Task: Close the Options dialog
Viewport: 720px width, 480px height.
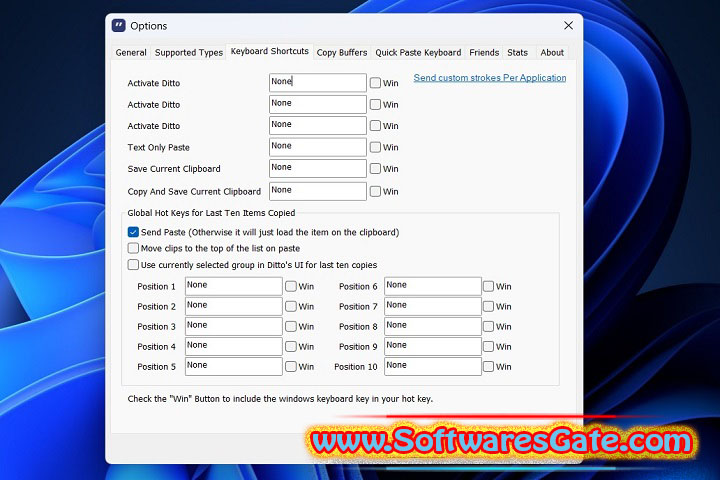Action: coord(568,26)
